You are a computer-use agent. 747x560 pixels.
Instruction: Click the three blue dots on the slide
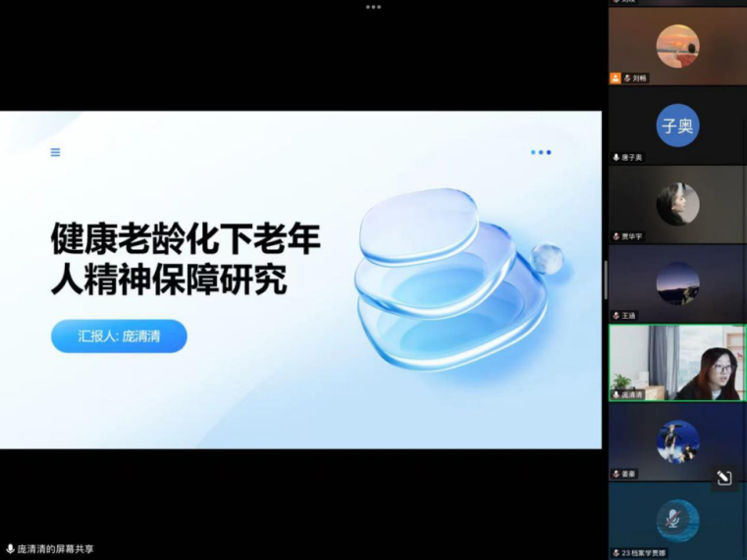pyautogui.click(x=540, y=152)
